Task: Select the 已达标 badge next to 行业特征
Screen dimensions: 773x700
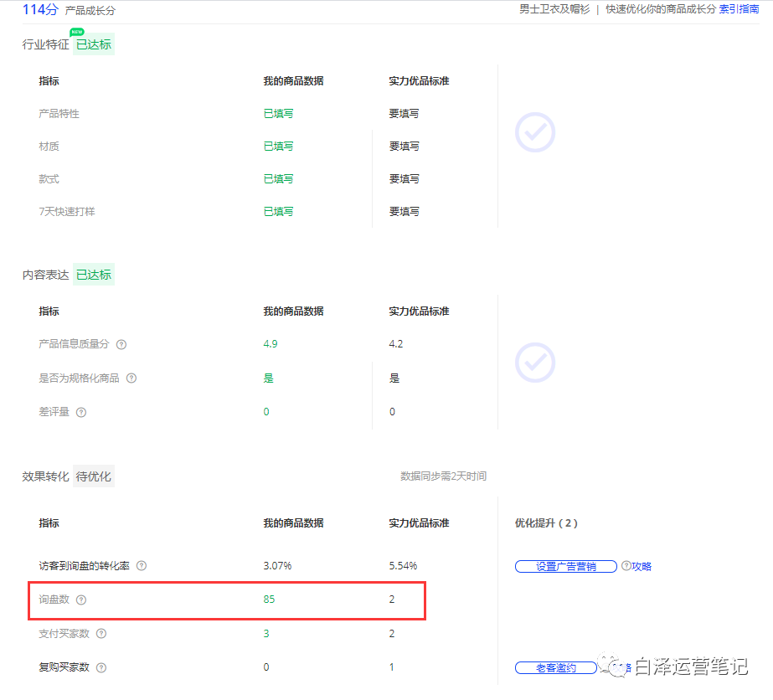Action: [x=93, y=44]
